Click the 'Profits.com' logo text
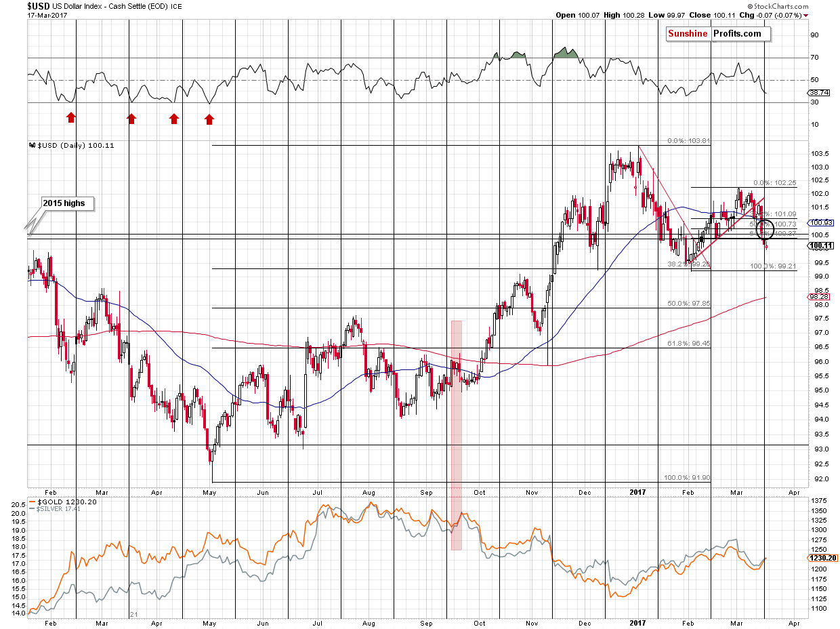This screenshot has height=629, width=840. pyautogui.click(x=738, y=33)
